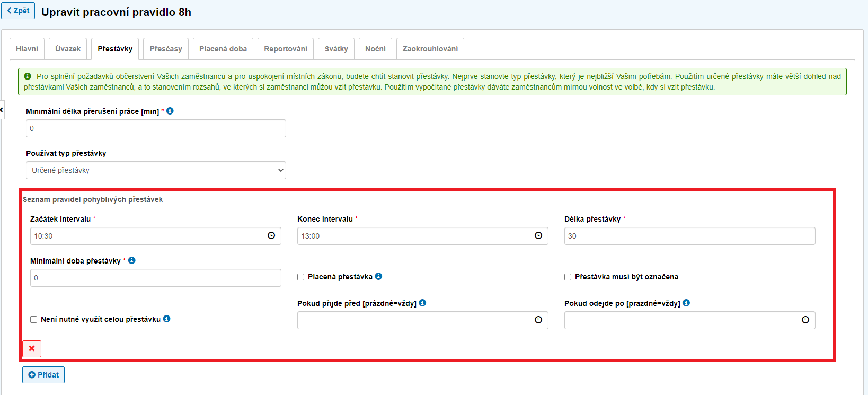Click info icon beside Není nutné využít celou přestávku
The width and height of the screenshot is (868, 395).
click(x=167, y=319)
